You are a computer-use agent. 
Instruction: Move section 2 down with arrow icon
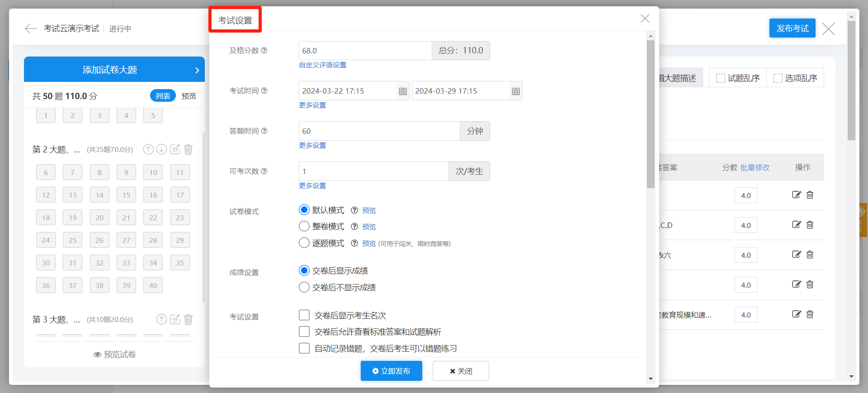click(x=162, y=149)
